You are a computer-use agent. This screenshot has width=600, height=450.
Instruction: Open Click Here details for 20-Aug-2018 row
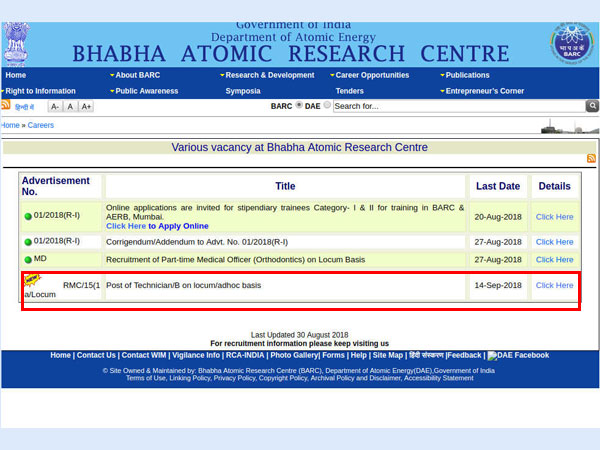click(554, 217)
